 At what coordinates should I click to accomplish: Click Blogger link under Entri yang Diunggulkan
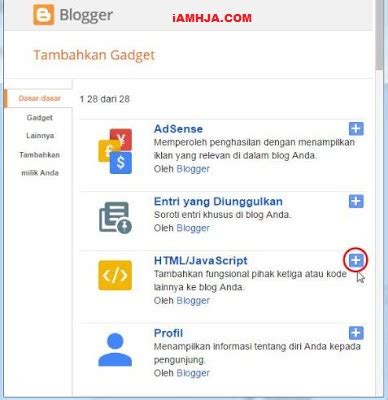coord(193,228)
